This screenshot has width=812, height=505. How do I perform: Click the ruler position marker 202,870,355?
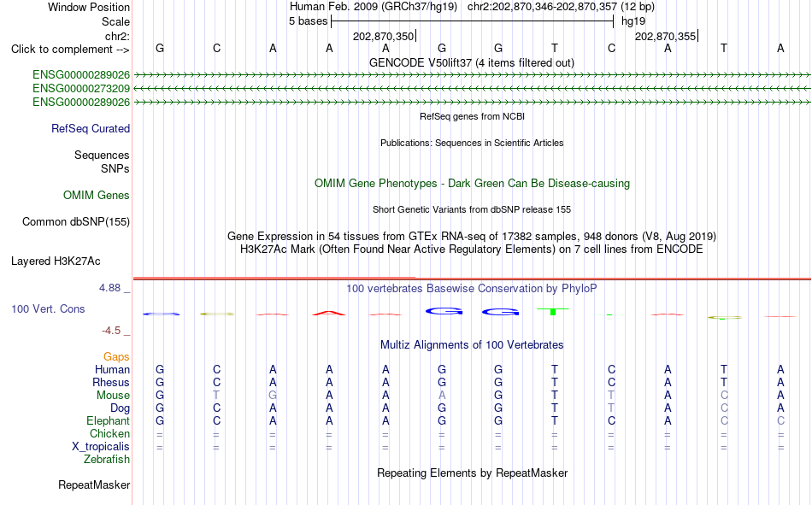(666, 36)
